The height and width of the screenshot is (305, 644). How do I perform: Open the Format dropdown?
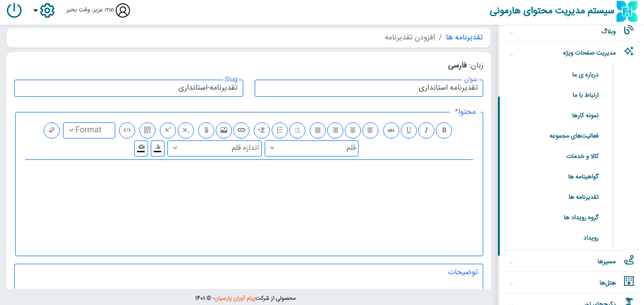(89, 130)
